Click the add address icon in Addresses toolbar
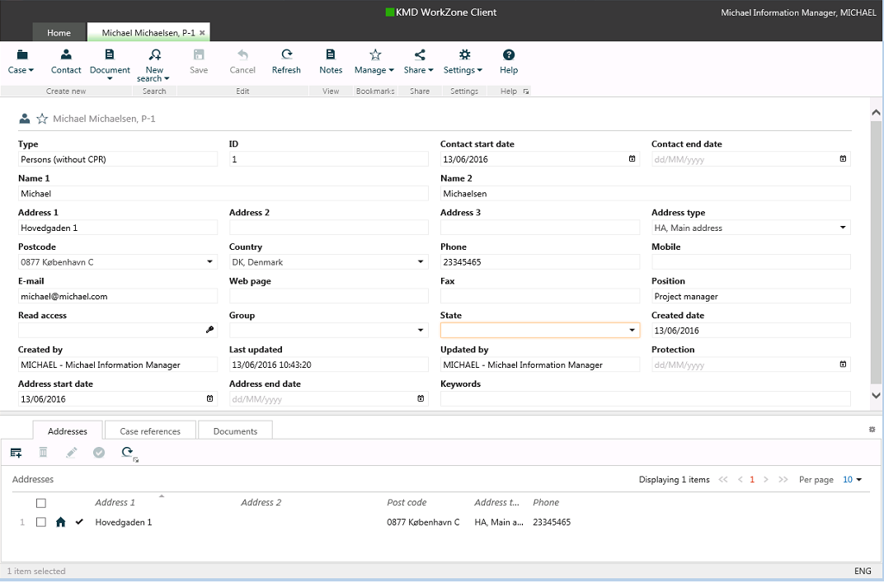The height and width of the screenshot is (588, 884). (x=16, y=452)
